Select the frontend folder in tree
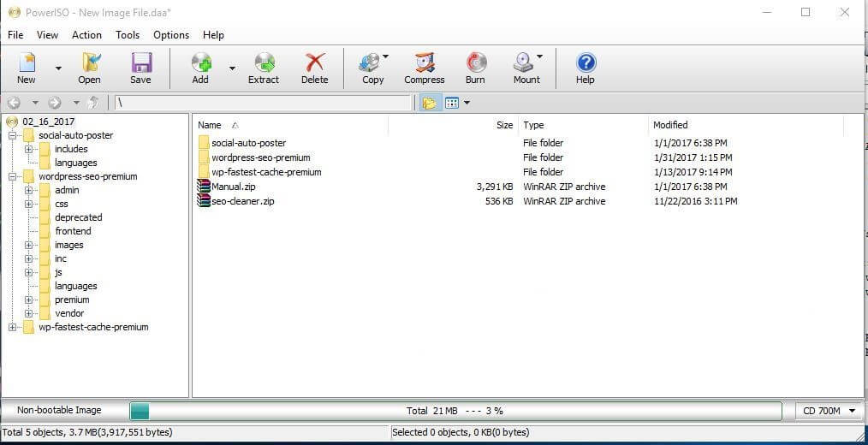 (x=73, y=231)
